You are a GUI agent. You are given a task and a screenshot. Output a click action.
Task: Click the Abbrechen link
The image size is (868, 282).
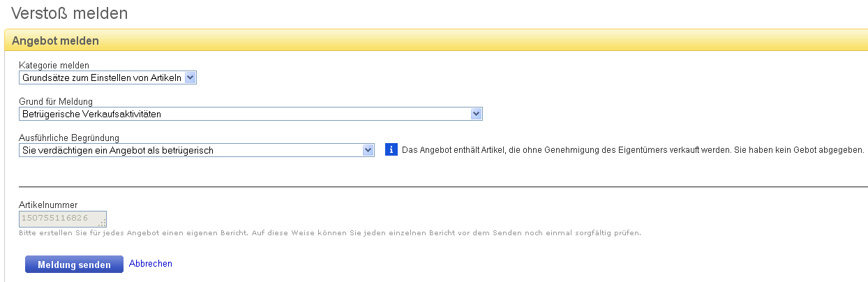point(151,264)
